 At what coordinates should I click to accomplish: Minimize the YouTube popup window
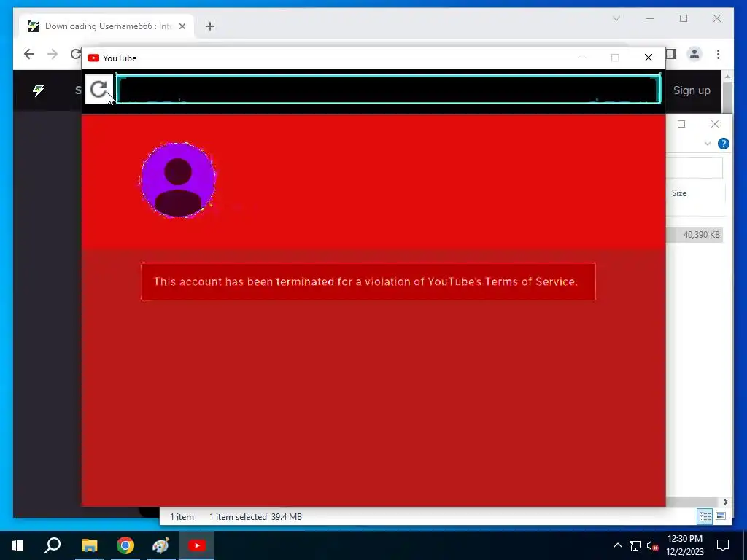point(581,58)
